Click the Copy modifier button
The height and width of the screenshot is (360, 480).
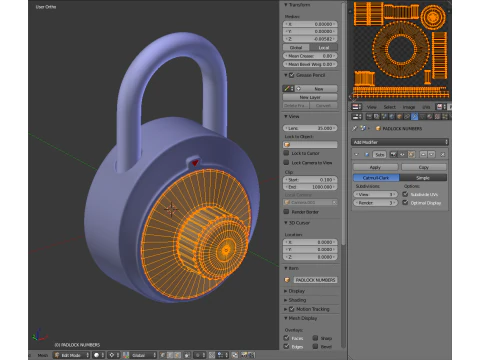[424, 167]
